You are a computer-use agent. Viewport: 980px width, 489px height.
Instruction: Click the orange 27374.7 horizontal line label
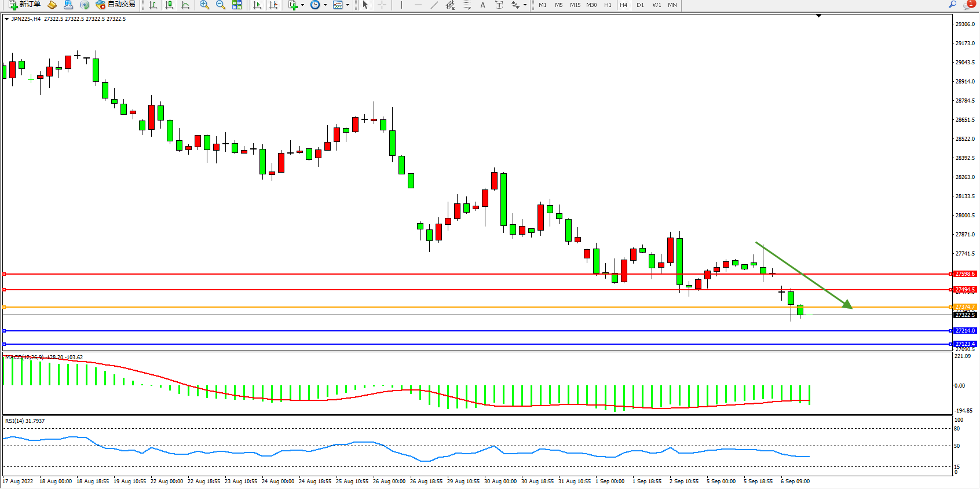965,307
